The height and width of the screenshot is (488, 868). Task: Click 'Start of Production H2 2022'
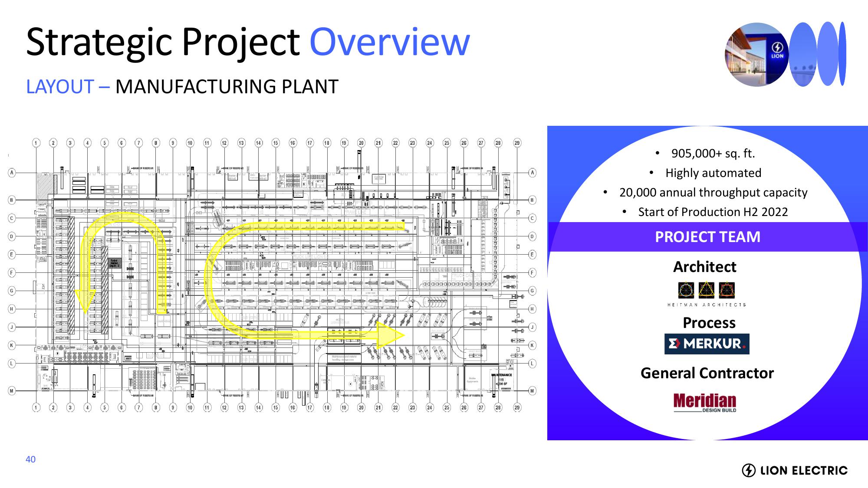point(713,212)
